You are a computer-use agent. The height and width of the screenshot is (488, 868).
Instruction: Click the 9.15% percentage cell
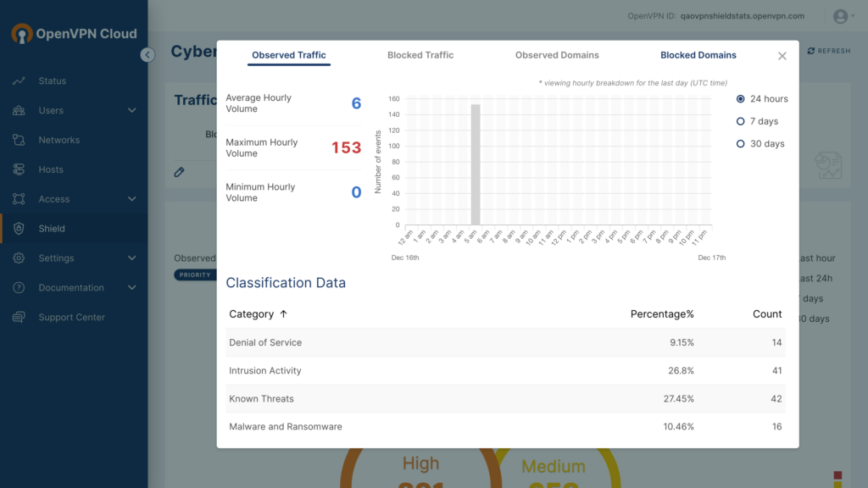[682, 342]
